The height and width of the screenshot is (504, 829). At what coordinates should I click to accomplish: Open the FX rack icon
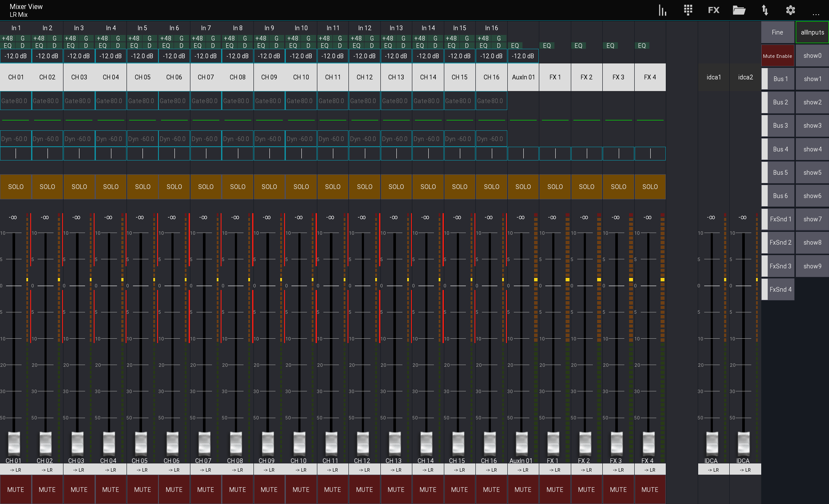point(714,10)
